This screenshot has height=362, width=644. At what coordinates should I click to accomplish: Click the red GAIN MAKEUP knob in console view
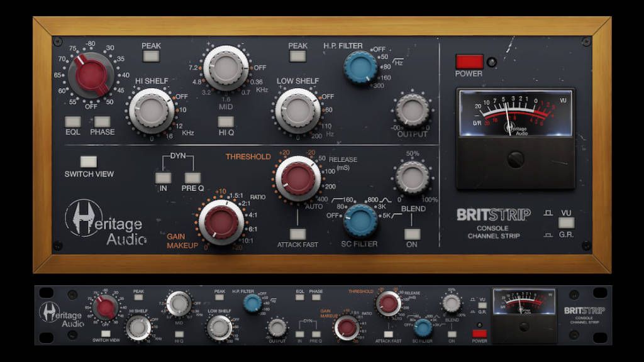click(221, 222)
